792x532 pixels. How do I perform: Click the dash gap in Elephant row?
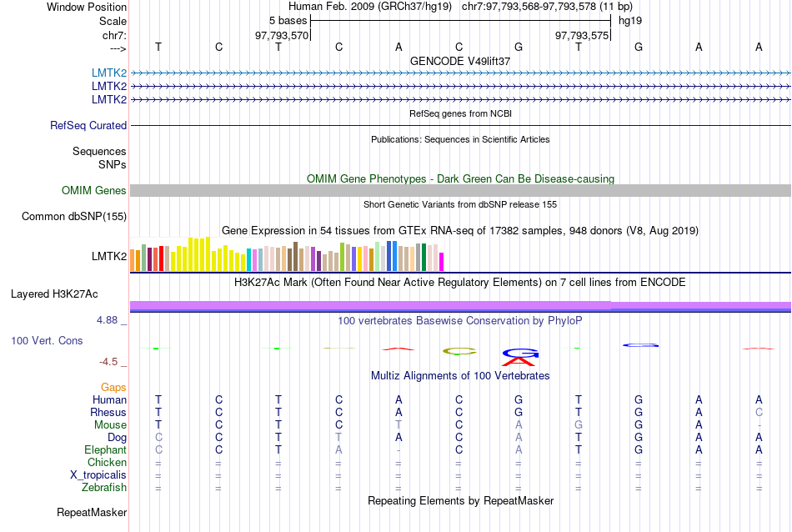pos(399,450)
